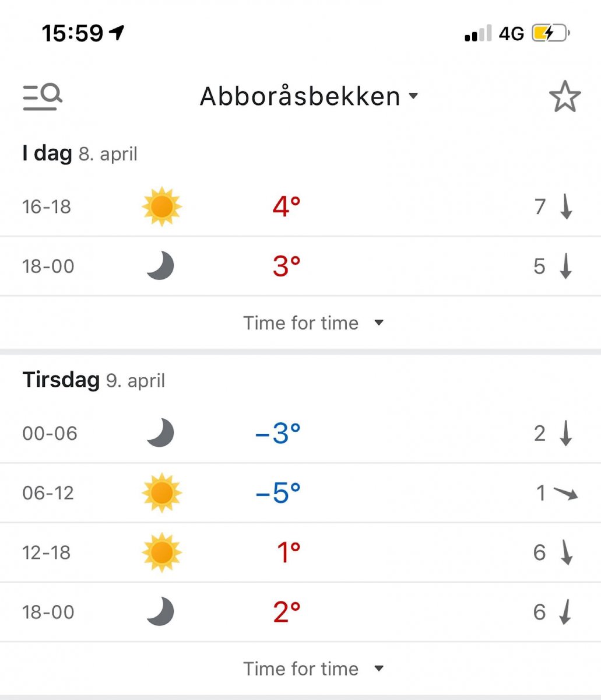Viewport: 601px width, 700px height.
Task: Open the "Tirsdag 9. april" day header
Action: (x=93, y=380)
